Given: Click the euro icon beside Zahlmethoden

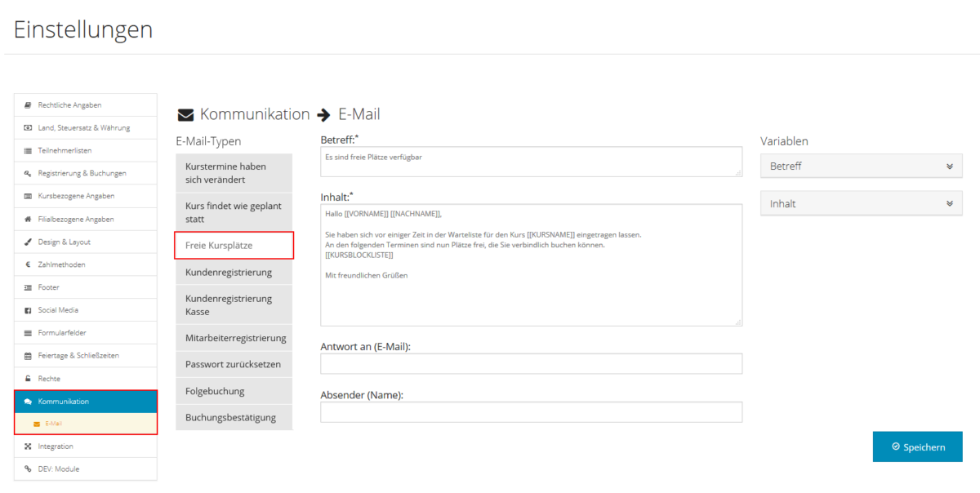Looking at the screenshot, I should tap(28, 265).
